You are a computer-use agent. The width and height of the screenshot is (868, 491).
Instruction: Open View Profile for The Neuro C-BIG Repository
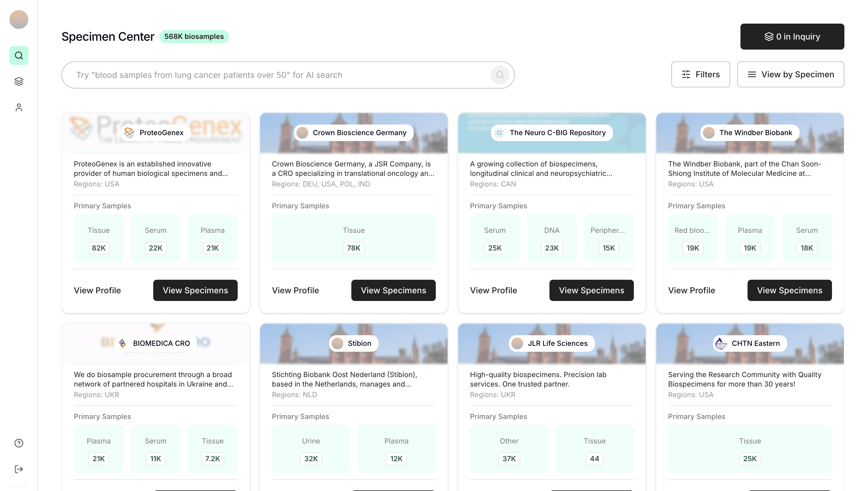click(493, 290)
